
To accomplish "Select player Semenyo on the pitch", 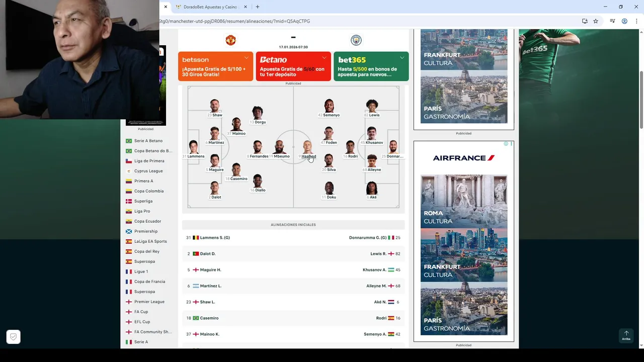I will (x=329, y=108).
